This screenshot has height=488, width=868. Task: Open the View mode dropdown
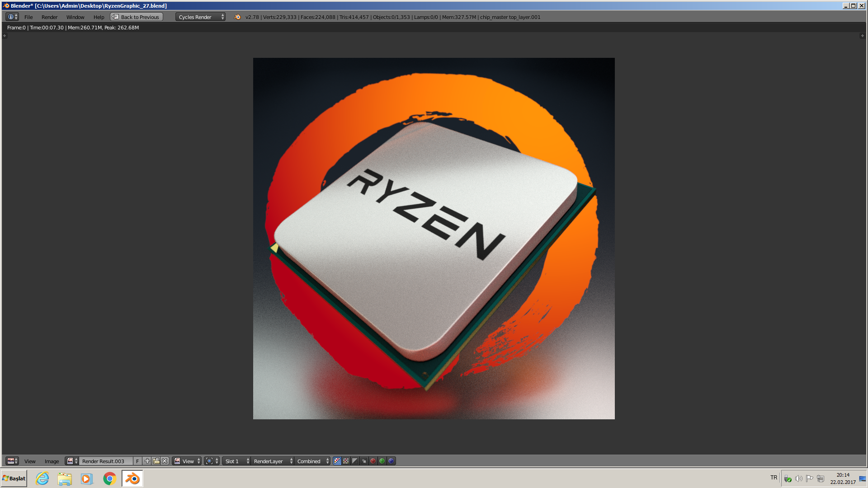(x=187, y=461)
